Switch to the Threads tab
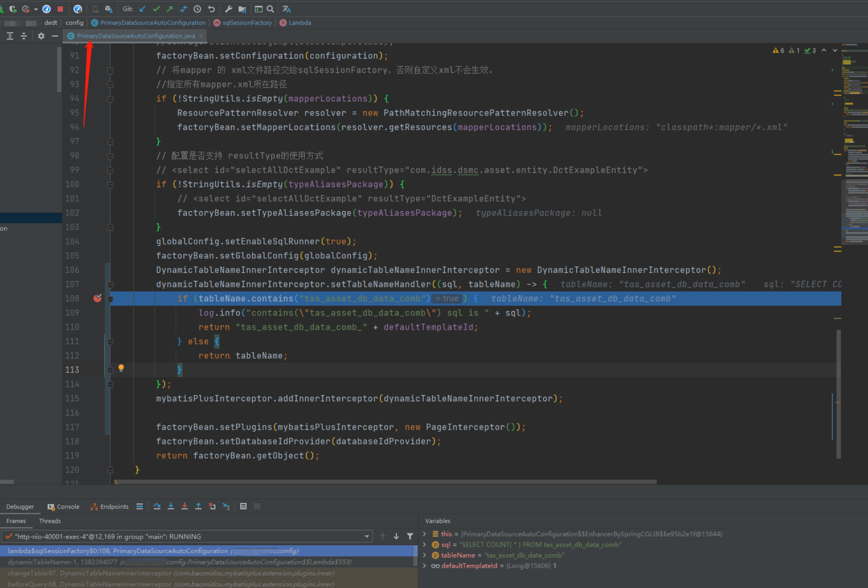868x588 pixels. (50, 521)
